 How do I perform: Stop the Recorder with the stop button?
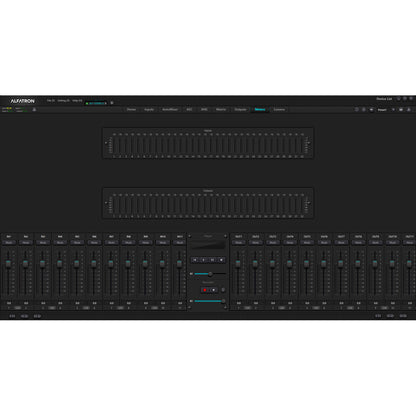click(213, 290)
